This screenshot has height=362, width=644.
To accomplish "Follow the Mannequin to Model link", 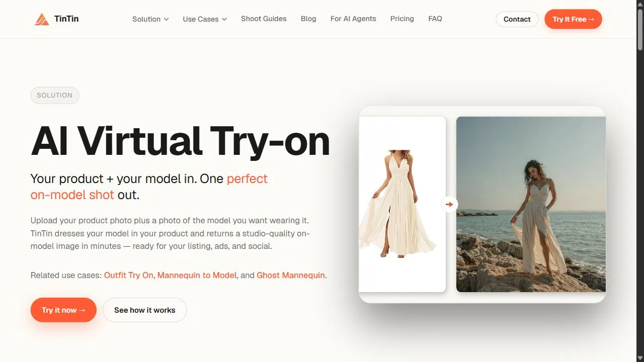I will coord(197,275).
